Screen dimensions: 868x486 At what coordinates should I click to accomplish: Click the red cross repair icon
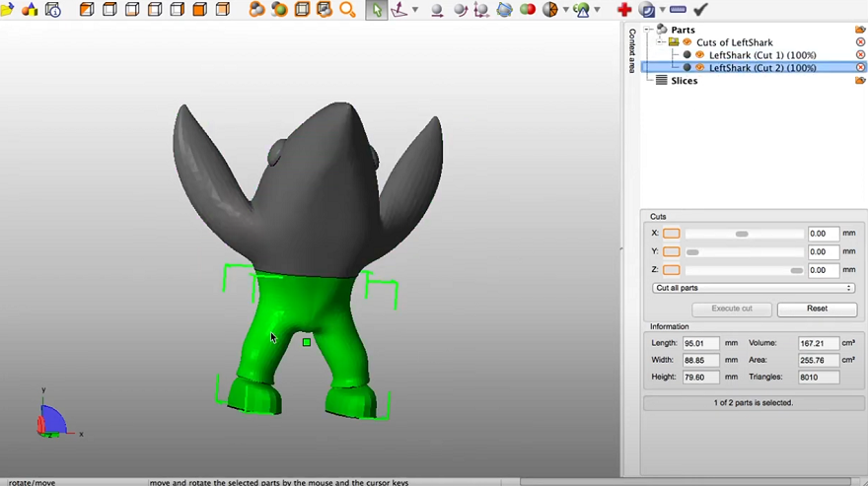point(624,10)
